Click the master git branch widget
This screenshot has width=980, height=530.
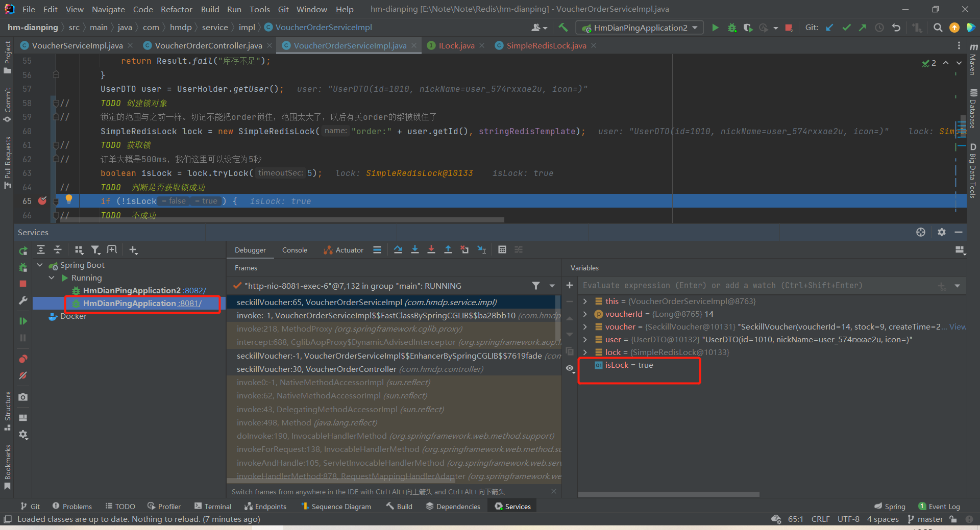925,519
